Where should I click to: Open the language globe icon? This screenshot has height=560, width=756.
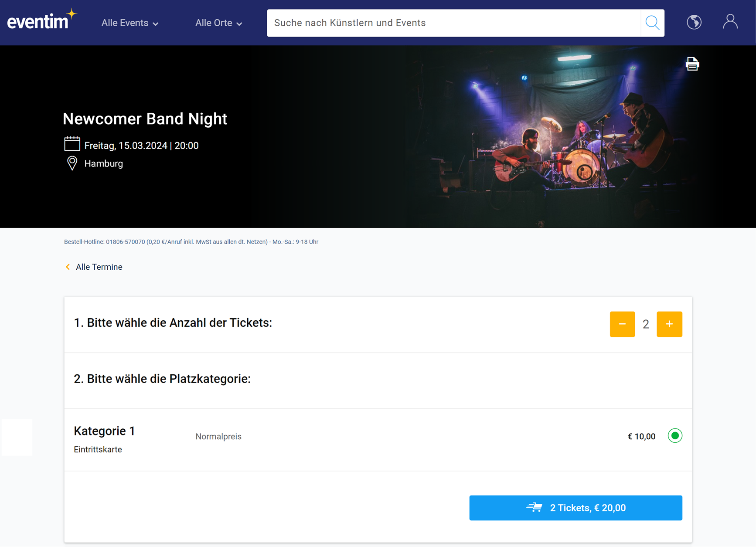(694, 22)
